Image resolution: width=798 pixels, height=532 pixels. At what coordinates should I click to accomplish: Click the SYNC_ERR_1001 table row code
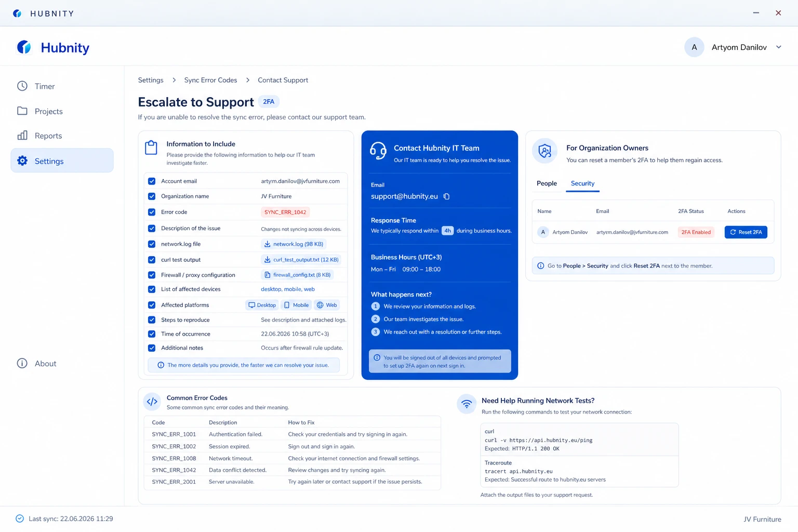pos(174,434)
